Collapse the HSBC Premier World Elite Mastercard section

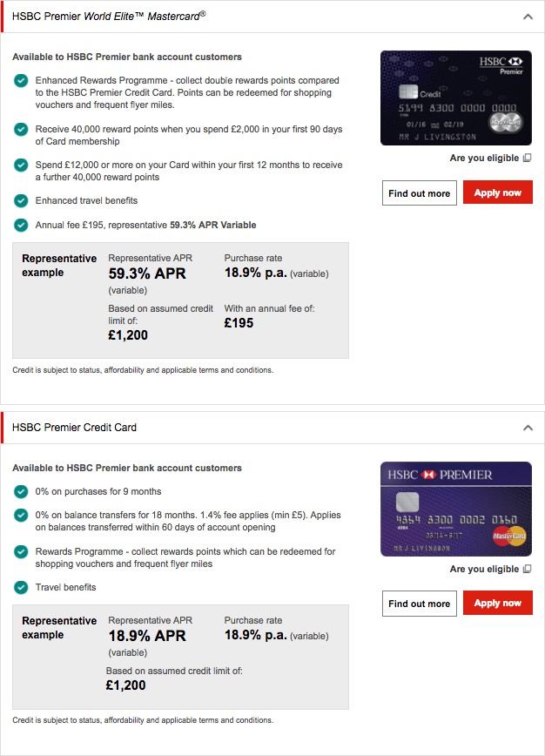click(528, 17)
